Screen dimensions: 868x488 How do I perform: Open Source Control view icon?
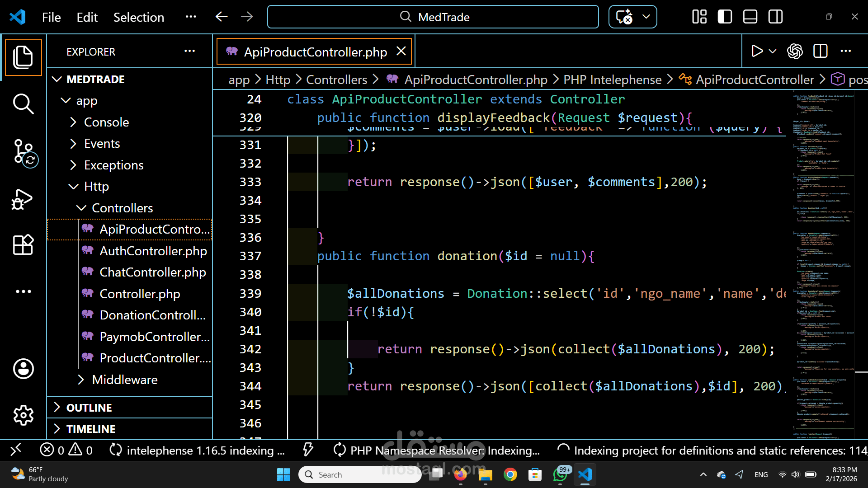coord(23,151)
